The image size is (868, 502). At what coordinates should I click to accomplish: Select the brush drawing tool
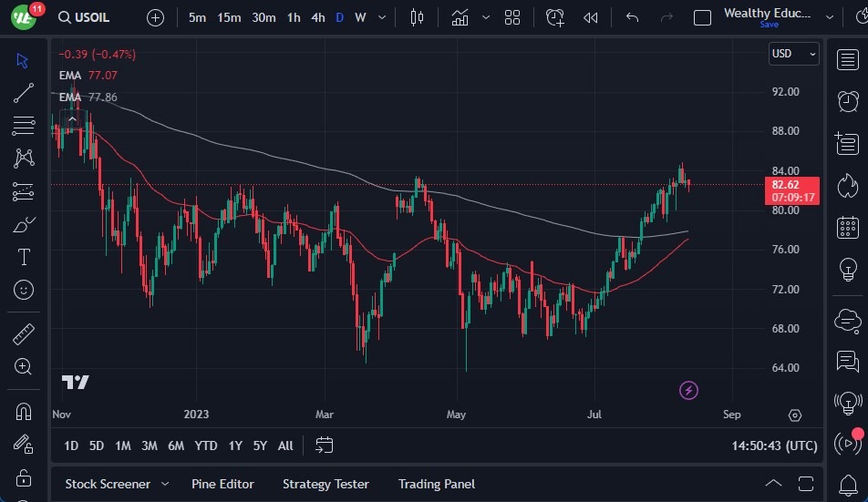coord(24,224)
